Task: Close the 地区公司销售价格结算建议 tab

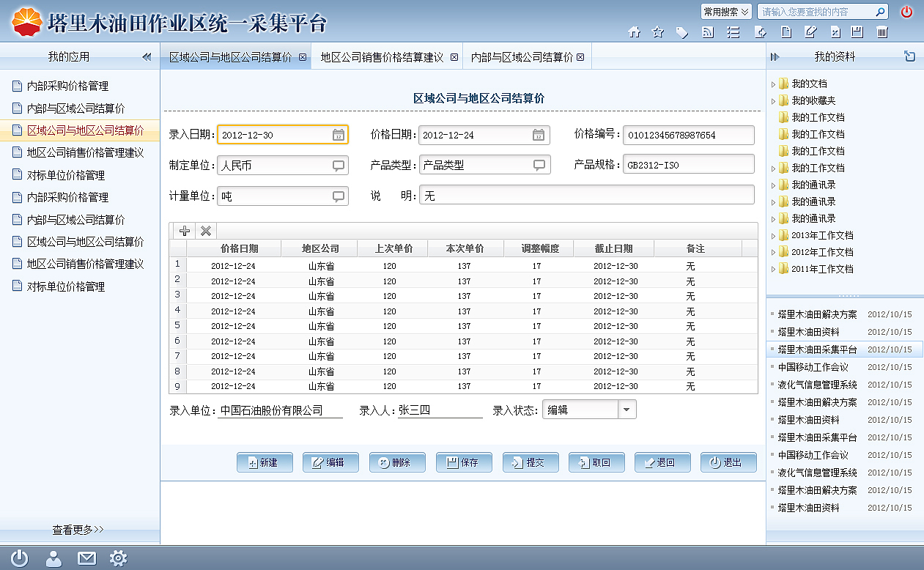Action: click(x=454, y=57)
